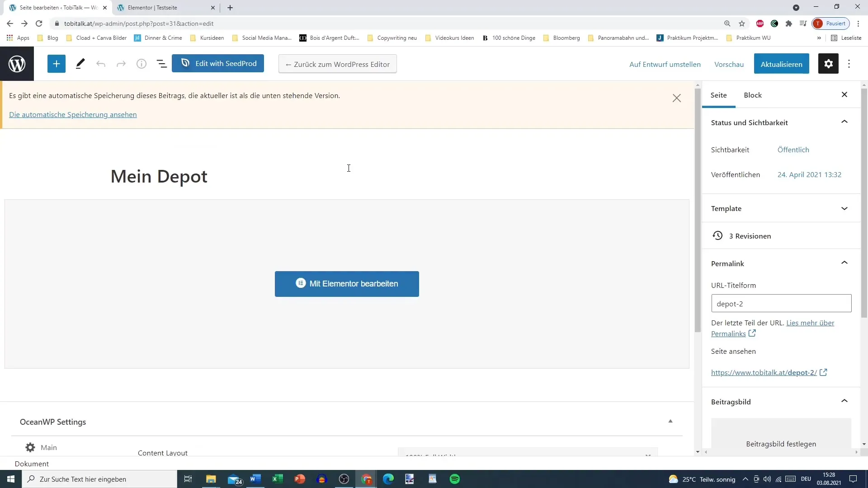Open the Chrome zoom magnifier icon

point(727,23)
